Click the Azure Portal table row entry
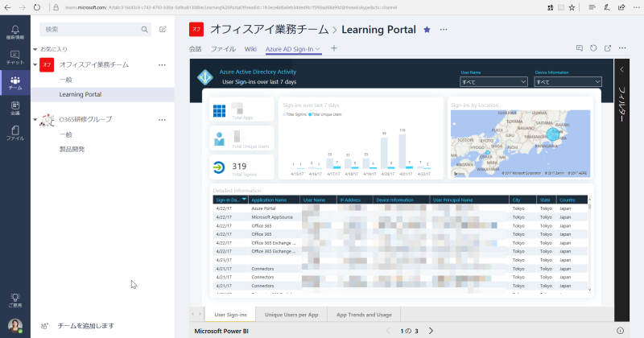The height and width of the screenshot is (338, 644). pyautogui.click(x=263, y=208)
